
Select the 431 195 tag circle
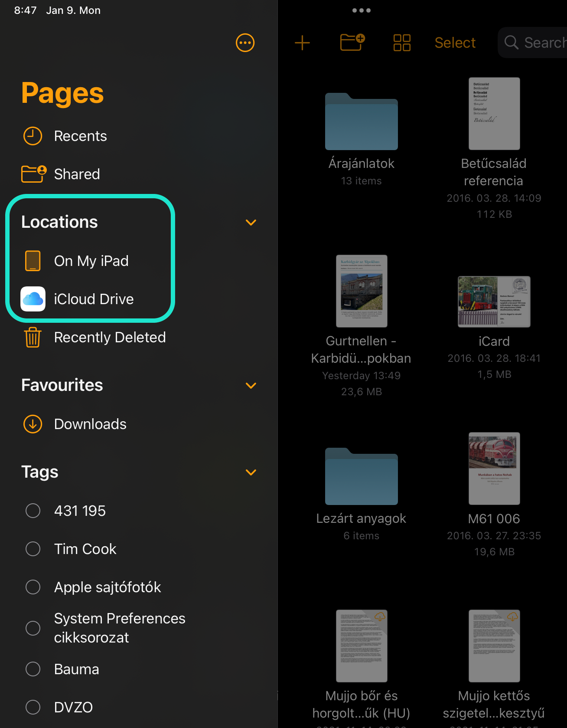coord(33,511)
